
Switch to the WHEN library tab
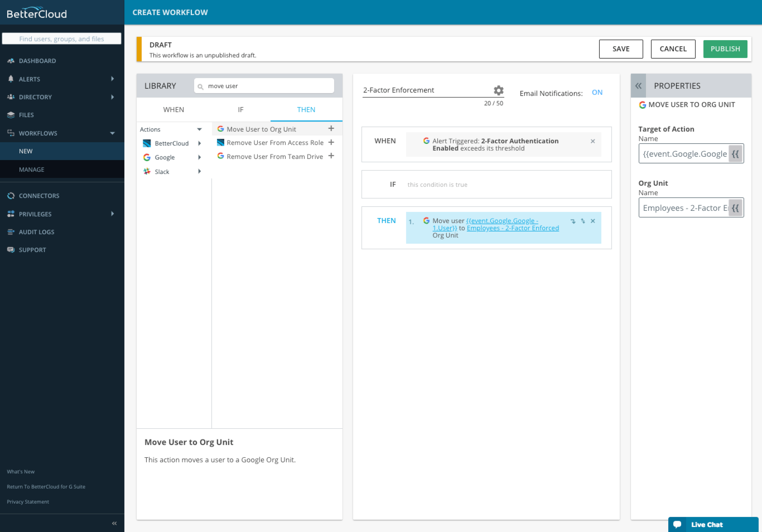coord(173,110)
